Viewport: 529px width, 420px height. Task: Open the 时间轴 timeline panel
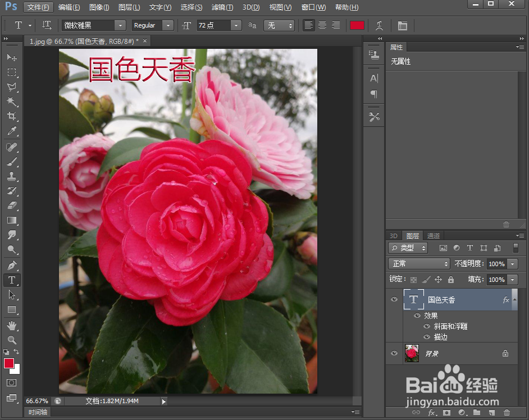[38, 412]
